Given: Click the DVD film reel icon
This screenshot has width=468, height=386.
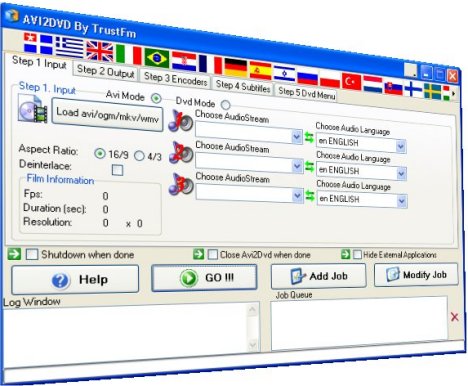Looking at the screenshot, I should point(32,109).
